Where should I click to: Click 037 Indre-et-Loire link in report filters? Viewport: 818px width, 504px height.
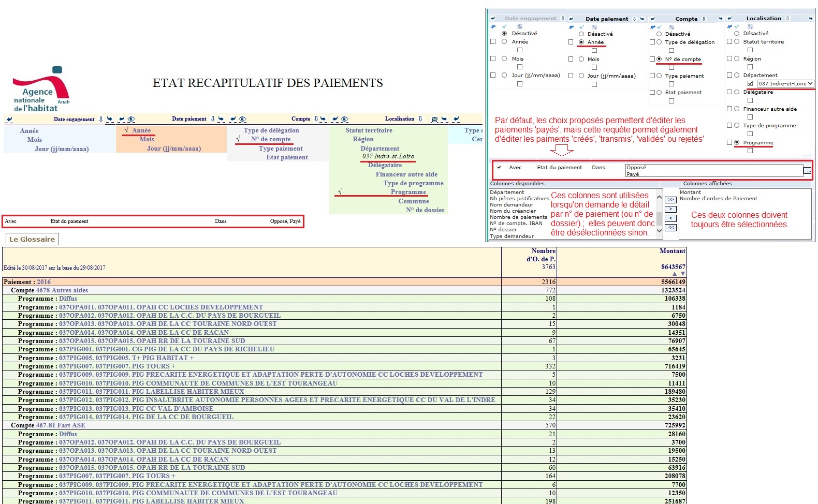click(x=388, y=156)
